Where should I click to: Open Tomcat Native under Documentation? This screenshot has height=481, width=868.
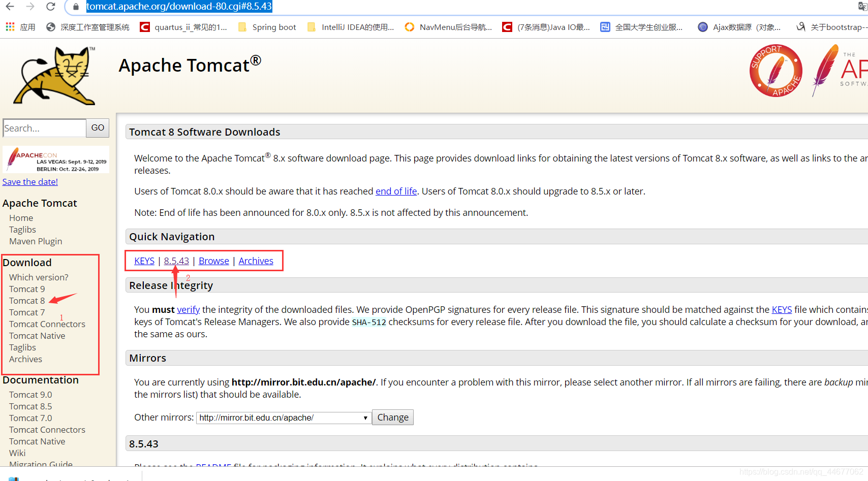37,441
